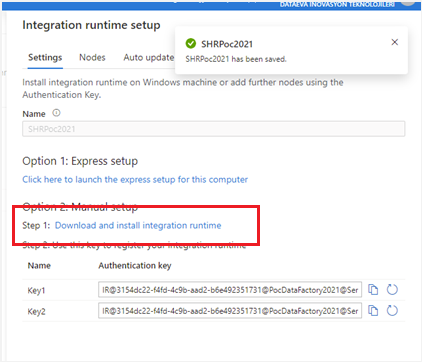
Task: Click 'SHRPoc2021 has been saved.' message
Action: pyautogui.click(x=236, y=59)
